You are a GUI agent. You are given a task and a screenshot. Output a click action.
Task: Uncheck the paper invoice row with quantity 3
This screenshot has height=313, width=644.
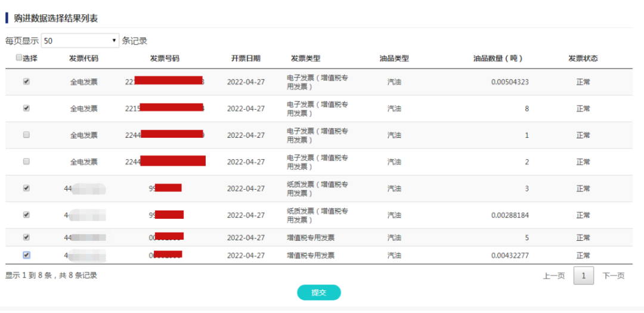26,188
